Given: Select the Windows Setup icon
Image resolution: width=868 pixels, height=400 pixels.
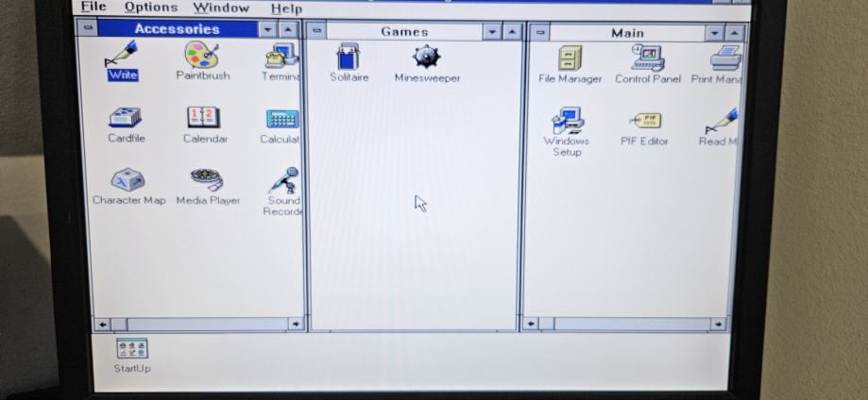Looking at the screenshot, I should click(568, 120).
